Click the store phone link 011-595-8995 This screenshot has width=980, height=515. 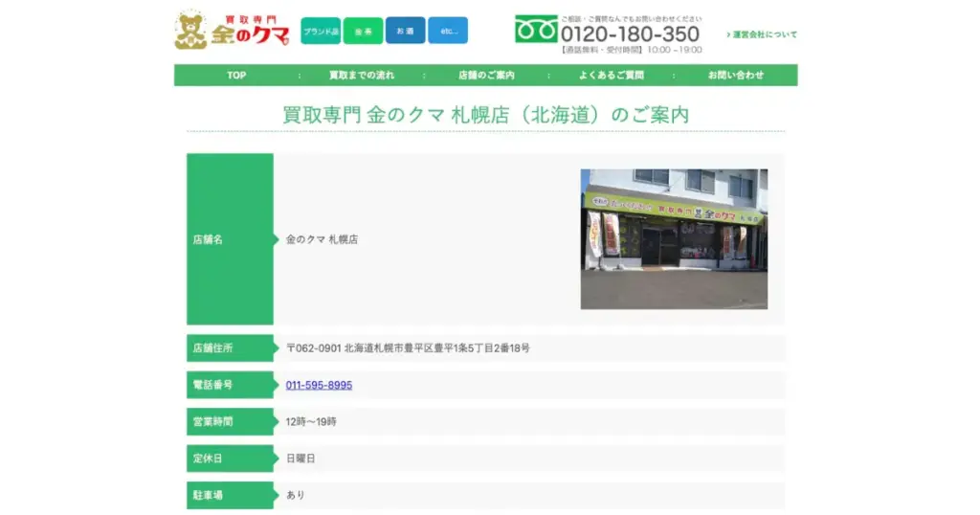click(319, 385)
